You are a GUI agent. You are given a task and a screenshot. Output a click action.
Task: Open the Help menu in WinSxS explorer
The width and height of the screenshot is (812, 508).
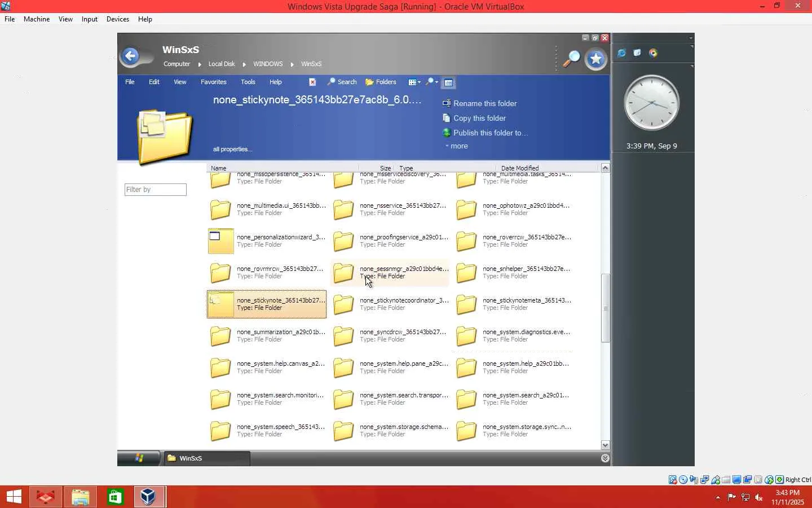[276, 82]
